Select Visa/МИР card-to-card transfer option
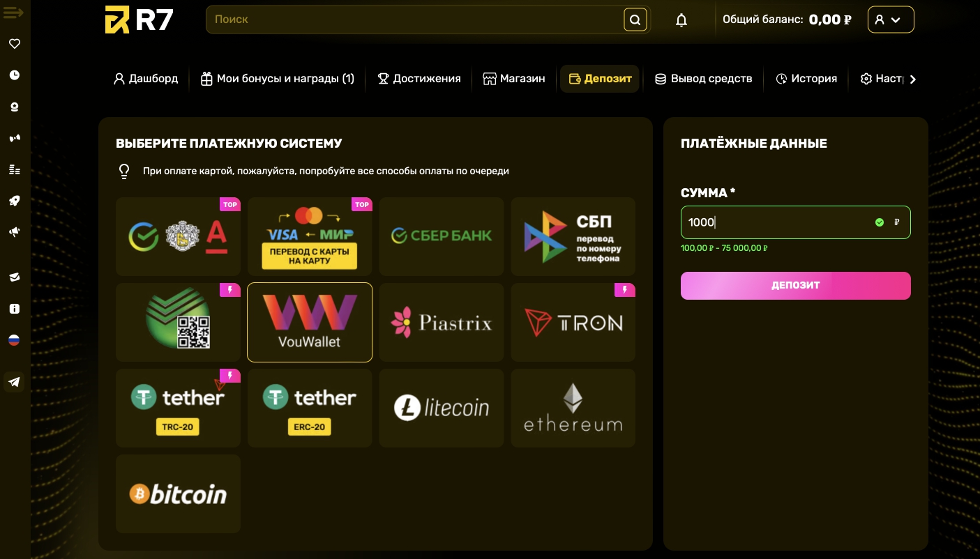The width and height of the screenshot is (980, 559). [x=310, y=236]
